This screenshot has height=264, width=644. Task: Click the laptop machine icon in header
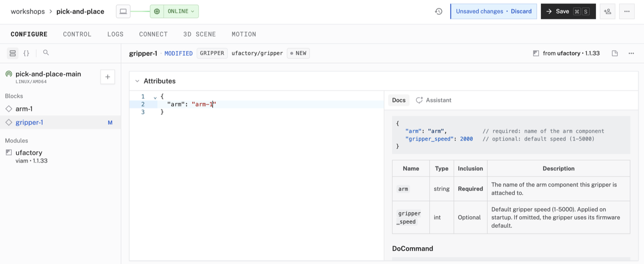(x=123, y=11)
